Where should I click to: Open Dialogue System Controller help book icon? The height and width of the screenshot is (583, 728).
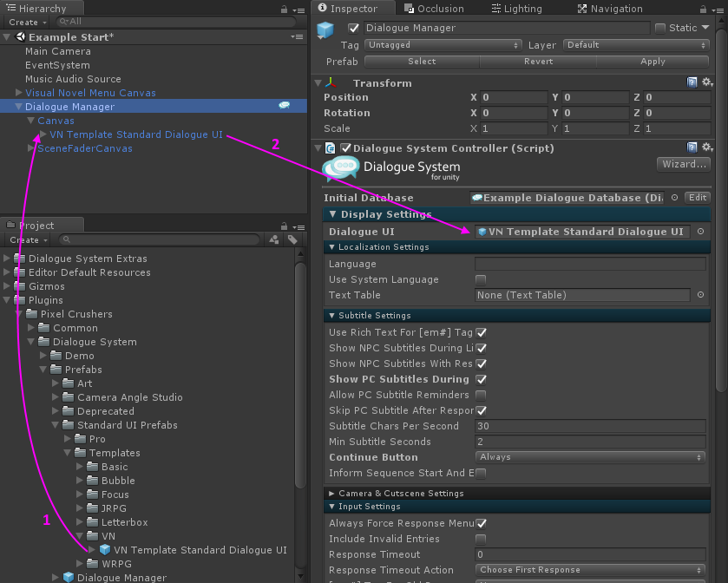[692, 147]
